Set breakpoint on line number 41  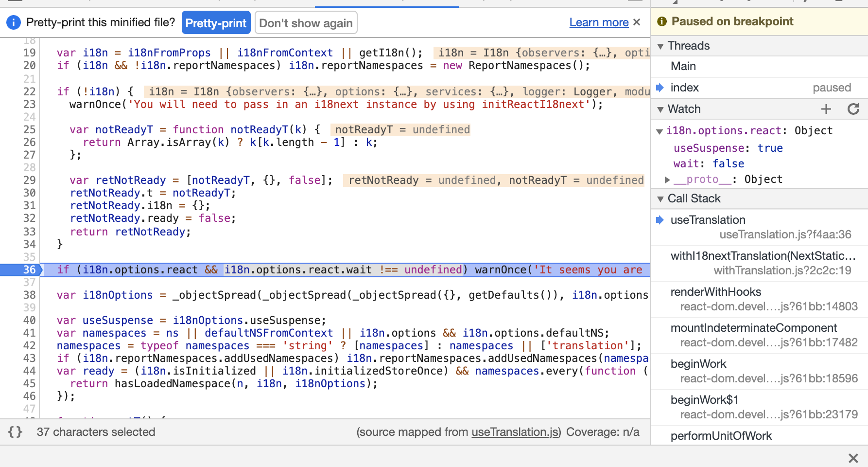pos(29,333)
